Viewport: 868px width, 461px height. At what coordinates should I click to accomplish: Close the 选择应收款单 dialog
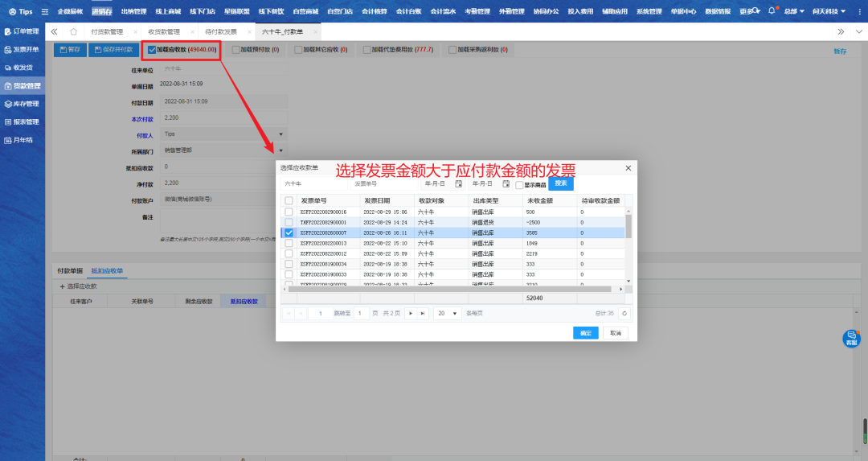tap(628, 167)
